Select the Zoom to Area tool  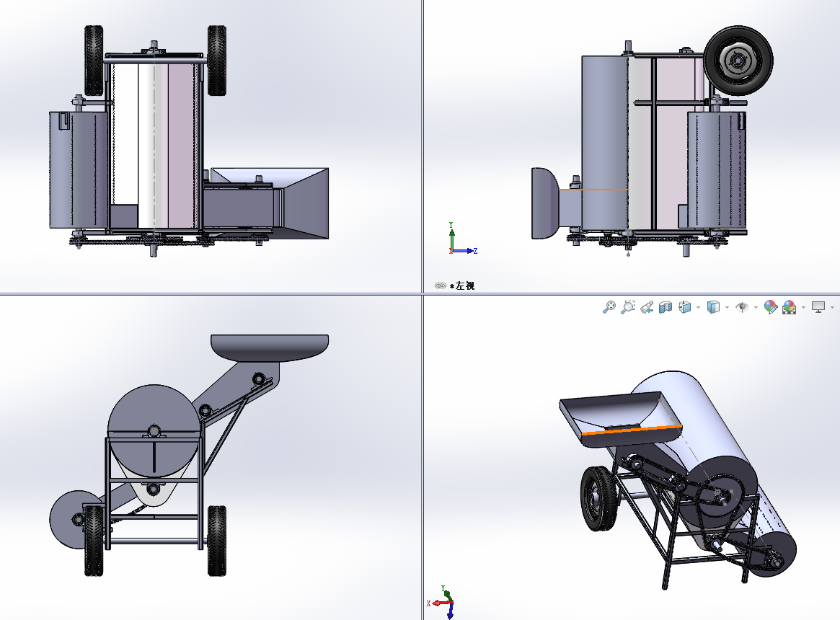628,307
